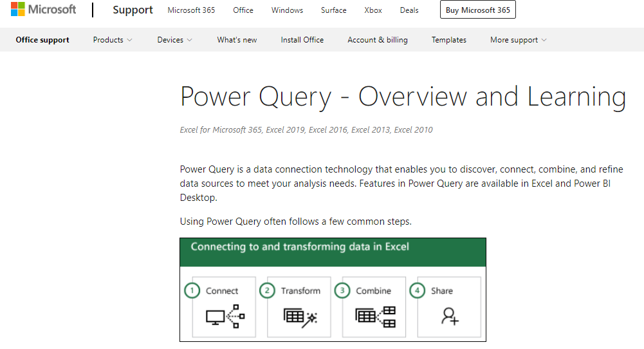Visit the Deals page
This screenshot has height=349, width=644.
[x=409, y=10]
